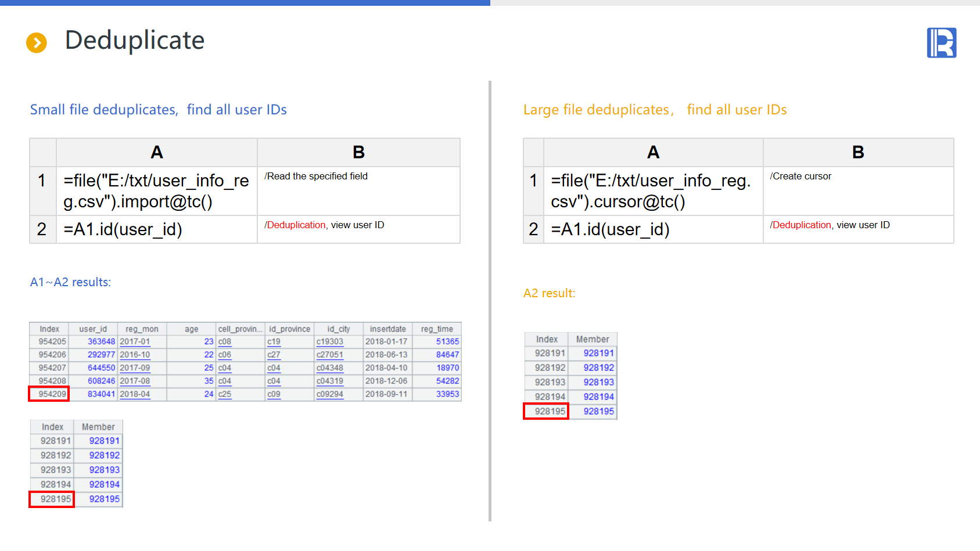980x551 pixels.
Task: Click the 'A2 result:' label
Action: pos(549,293)
